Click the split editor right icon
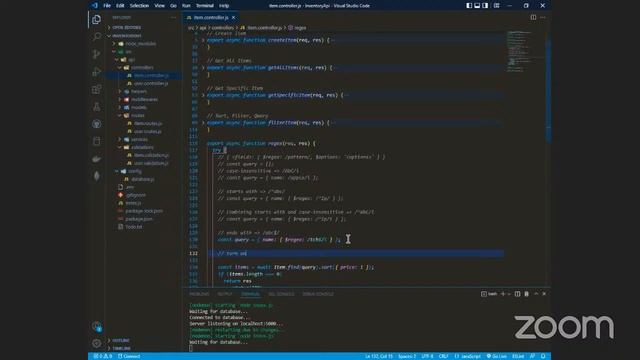Screen dimensions: 640x360 pyautogui.click(x=533, y=17)
